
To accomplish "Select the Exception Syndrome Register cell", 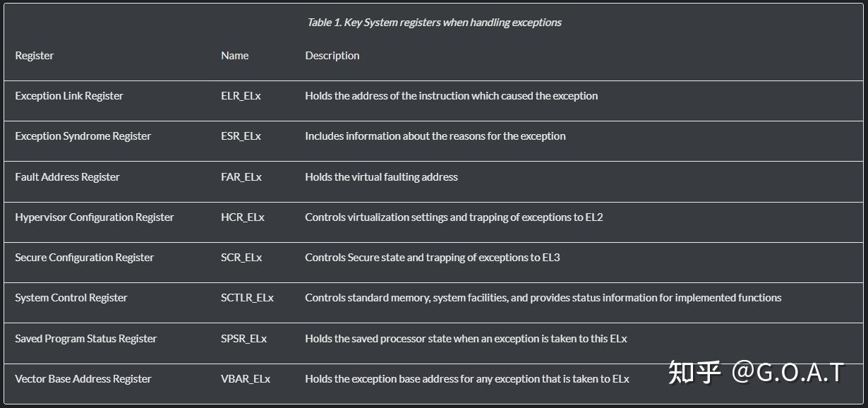I will 83,136.
